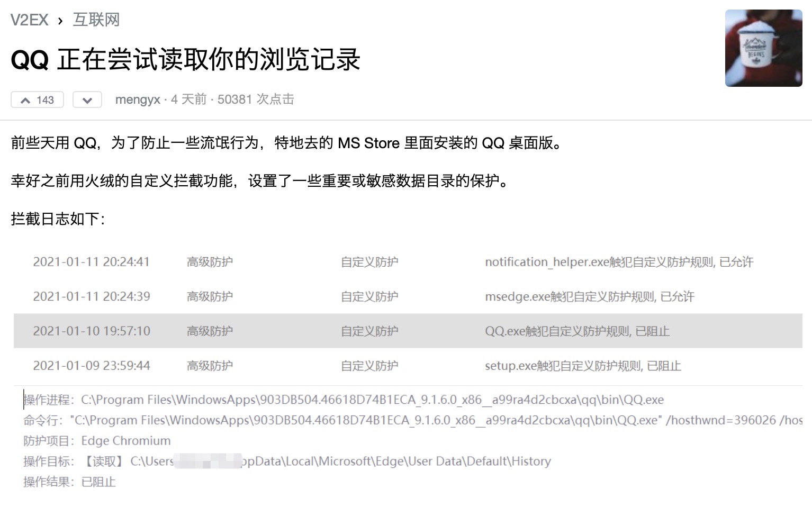Click the 4 天前 timestamp

(x=188, y=99)
